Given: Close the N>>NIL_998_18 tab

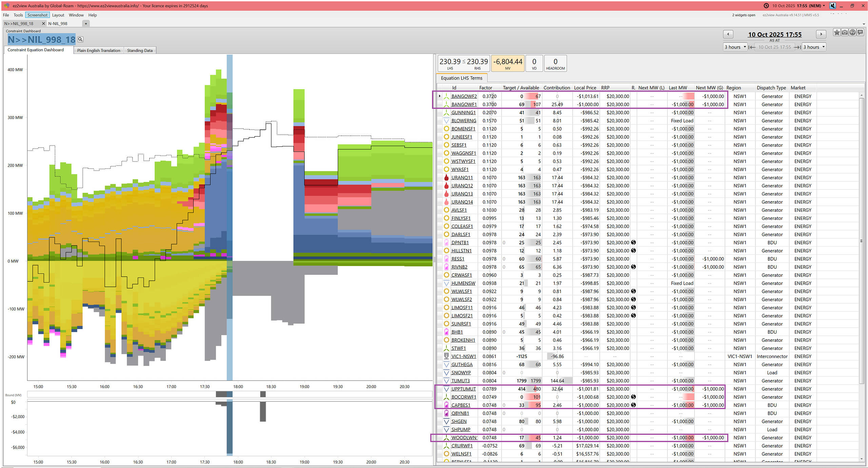Looking at the screenshot, I should click(x=43, y=23).
